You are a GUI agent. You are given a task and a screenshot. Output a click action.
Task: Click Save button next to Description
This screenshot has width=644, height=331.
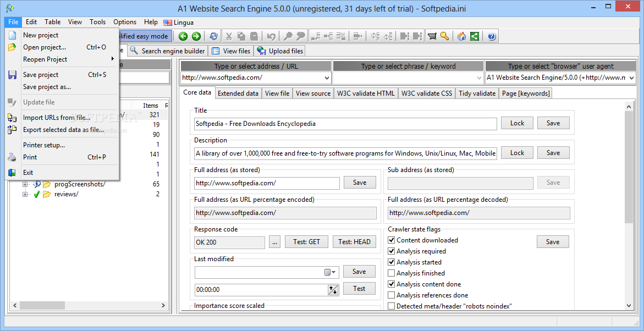click(553, 153)
